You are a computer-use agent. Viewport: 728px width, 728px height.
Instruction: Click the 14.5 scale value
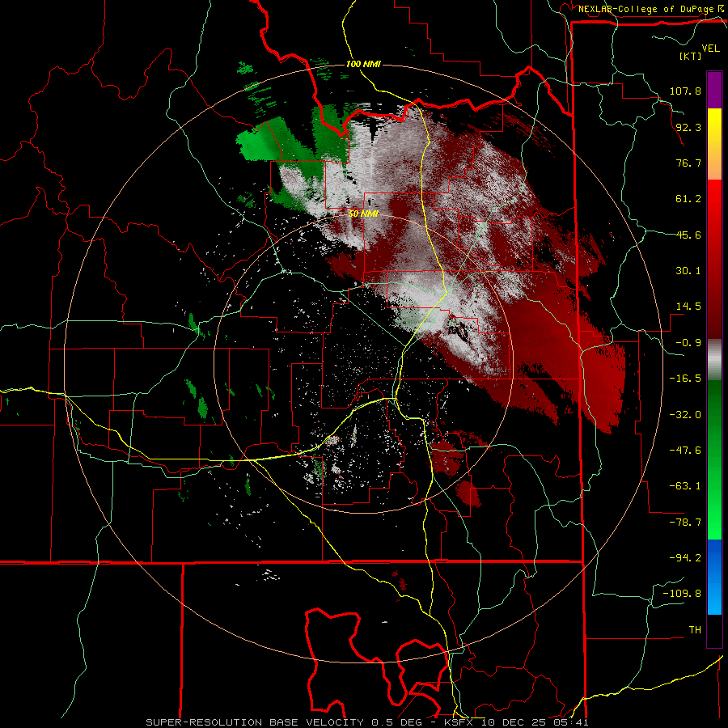click(x=688, y=307)
